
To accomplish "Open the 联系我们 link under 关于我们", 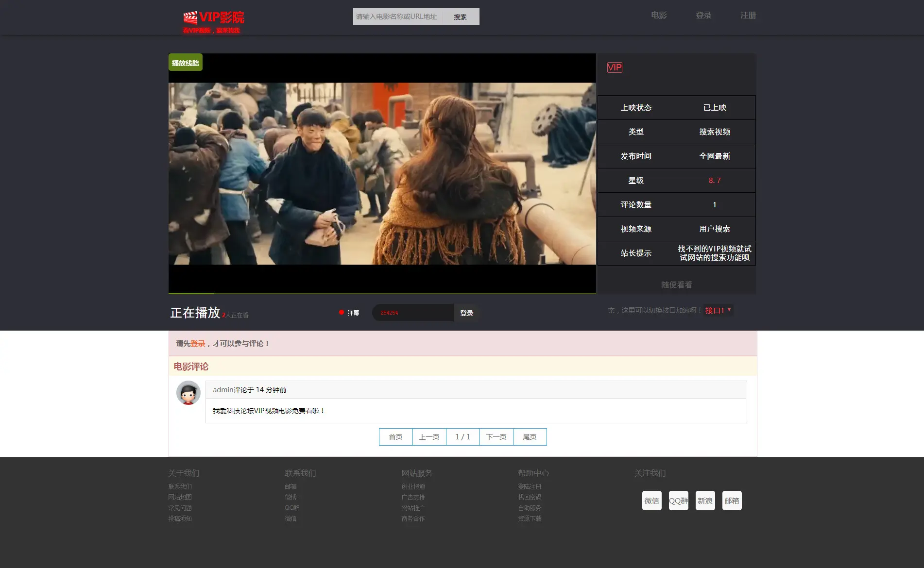I will click(180, 486).
